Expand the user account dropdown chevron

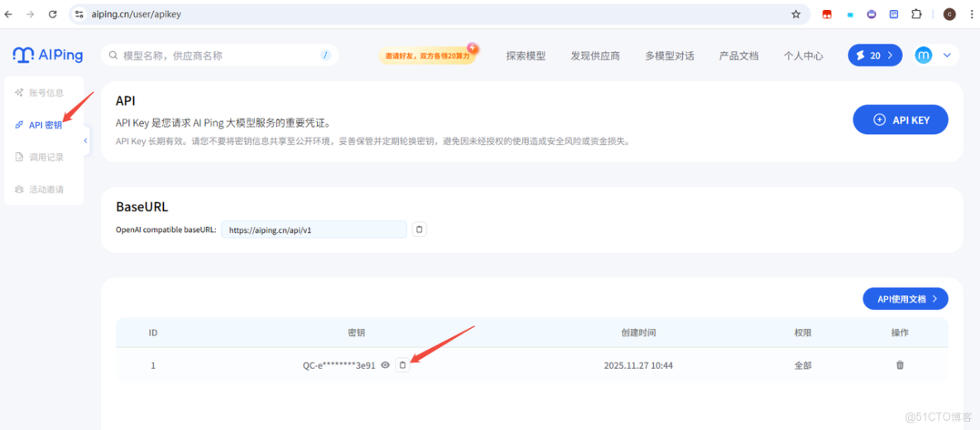(x=947, y=56)
